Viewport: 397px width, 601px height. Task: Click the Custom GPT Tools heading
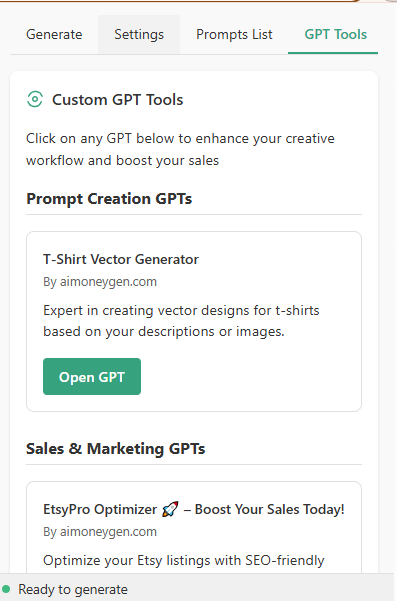(118, 100)
